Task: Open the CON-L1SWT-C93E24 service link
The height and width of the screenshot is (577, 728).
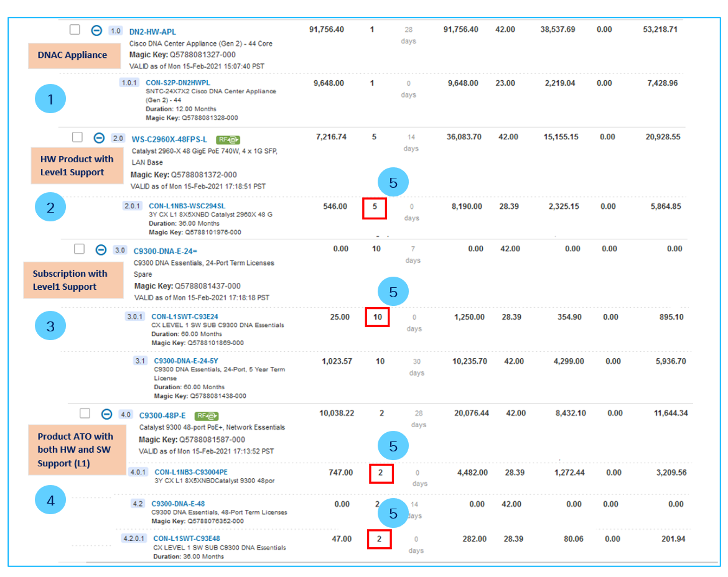Action: [x=185, y=317]
